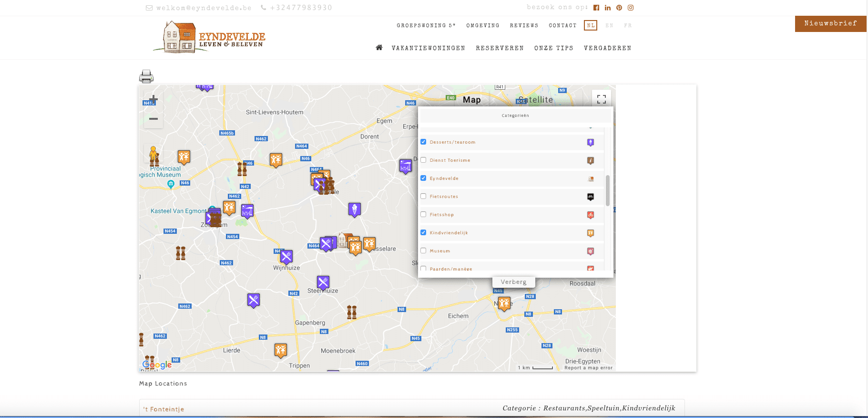Enable the Fietsshop category

click(423, 214)
